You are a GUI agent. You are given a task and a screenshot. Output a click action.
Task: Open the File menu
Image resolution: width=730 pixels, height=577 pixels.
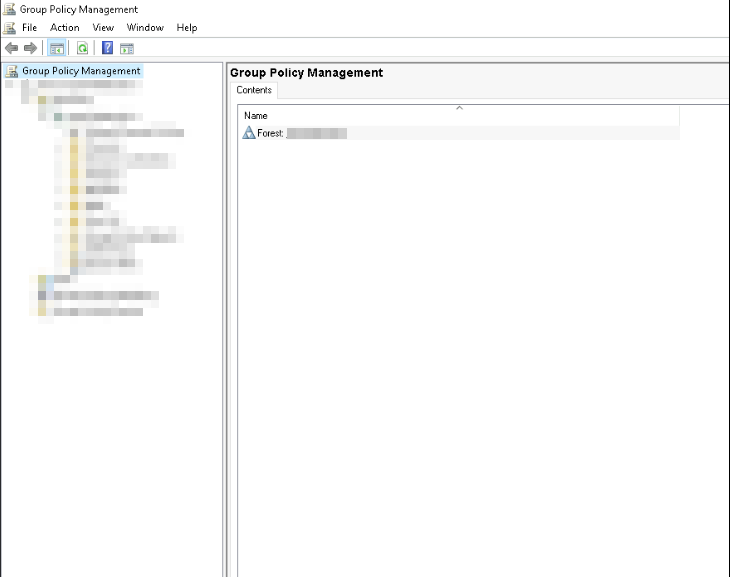[x=29, y=28]
